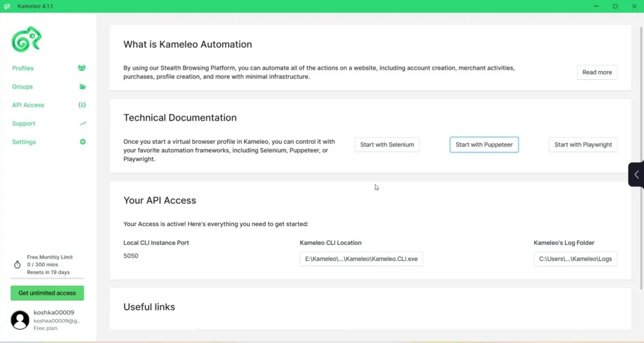The width and height of the screenshot is (644, 343).
Task: Click the koshka00009@g... email text
Action: click(57, 321)
